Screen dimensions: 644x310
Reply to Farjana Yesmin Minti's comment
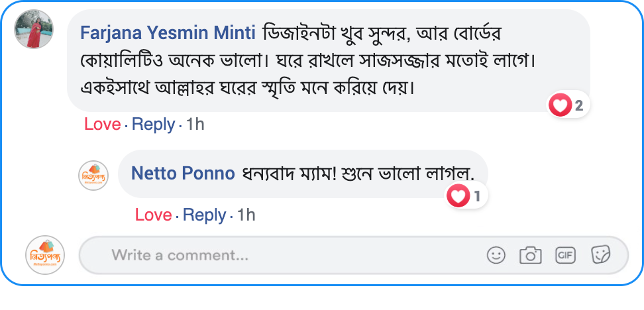(153, 125)
